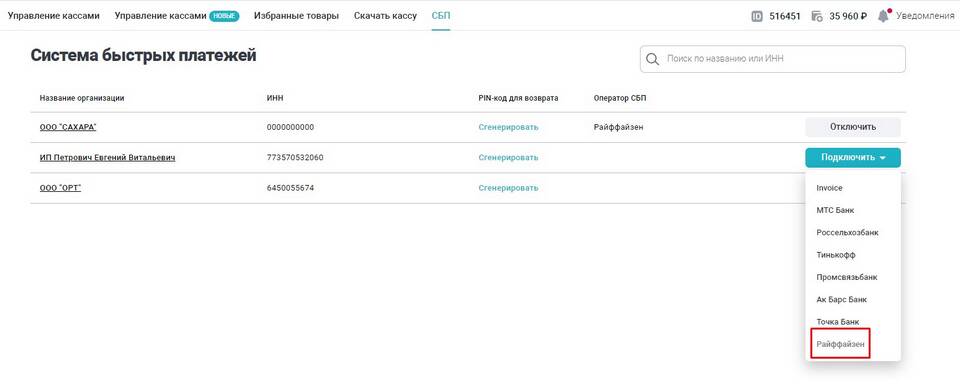
Task: Click the balance wallet icon
Action: tap(817, 17)
